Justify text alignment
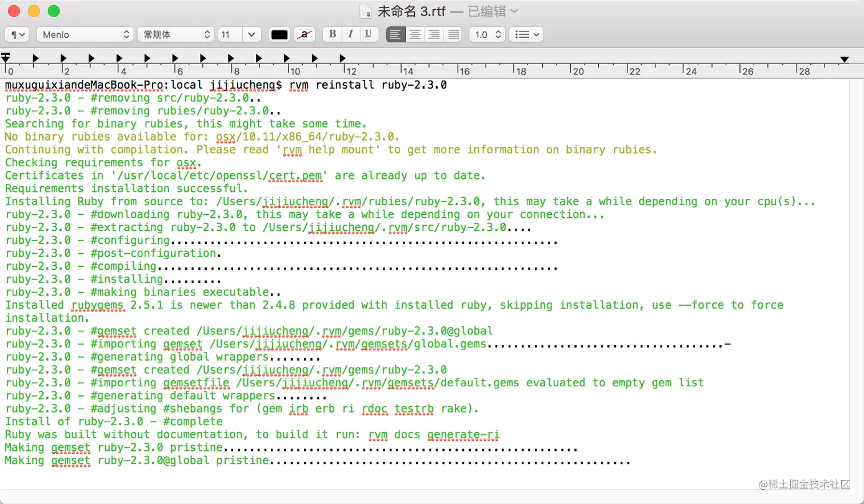 (454, 35)
